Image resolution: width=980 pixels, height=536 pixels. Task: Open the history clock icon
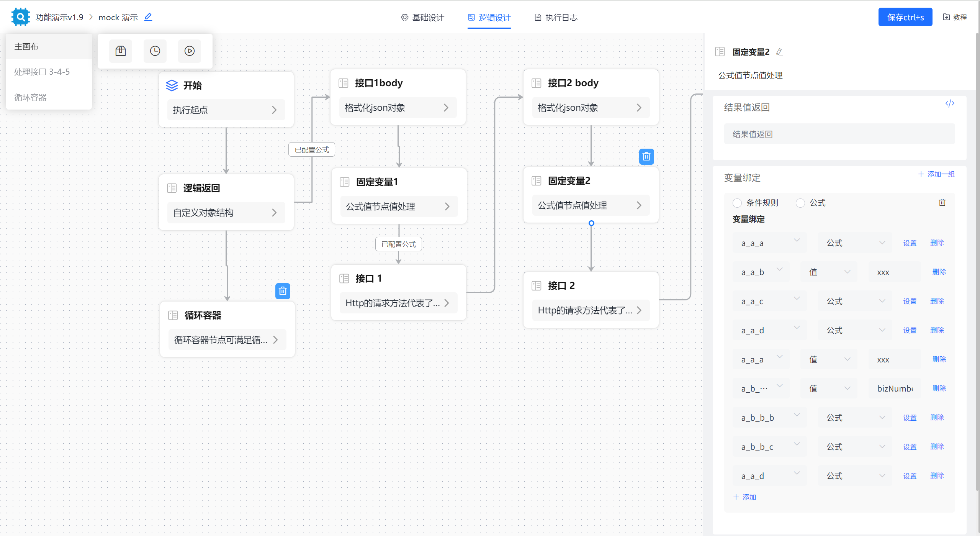coord(155,51)
